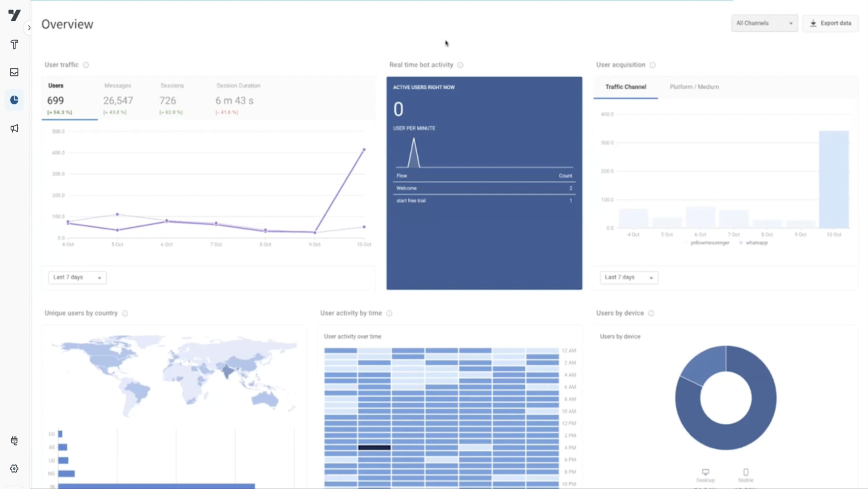This screenshot has height=489, width=868.
Task: Open Last 7 days dropdown under User traffic
Action: (x=77, y=277)
